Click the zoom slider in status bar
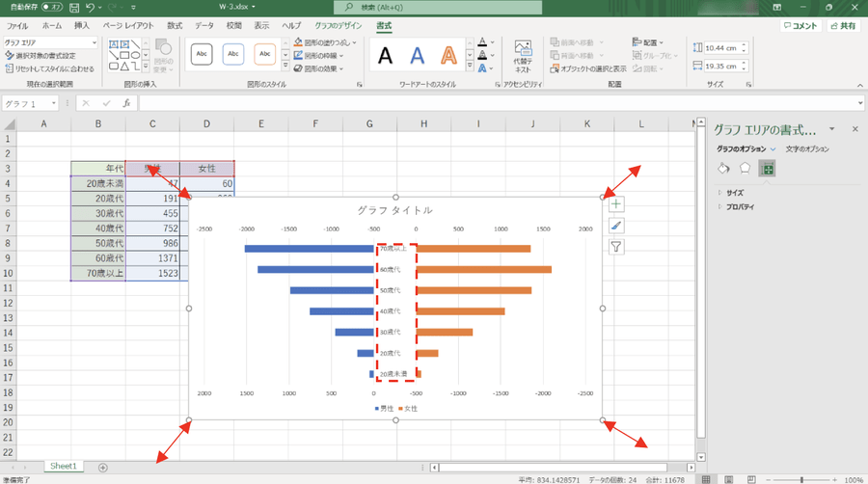The image size is (868, 484). click(802, 479)
